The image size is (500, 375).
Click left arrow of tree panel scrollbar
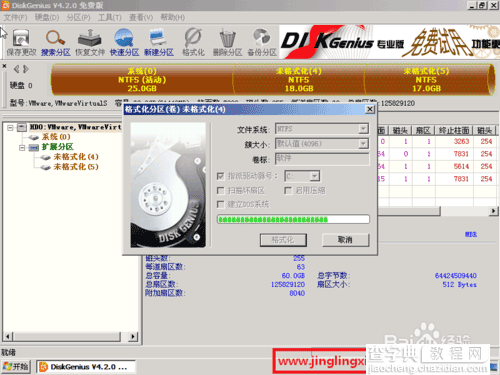[x=8, y=336]
